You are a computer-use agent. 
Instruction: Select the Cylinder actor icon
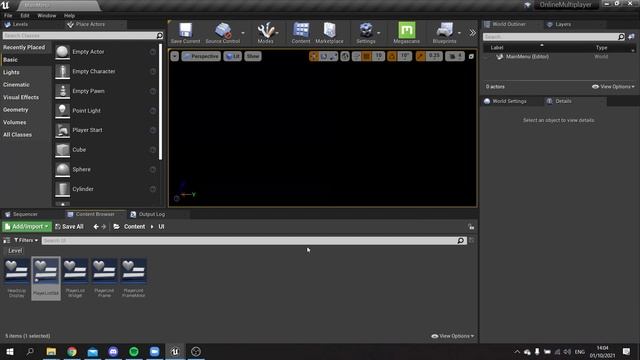coord(62,189)
